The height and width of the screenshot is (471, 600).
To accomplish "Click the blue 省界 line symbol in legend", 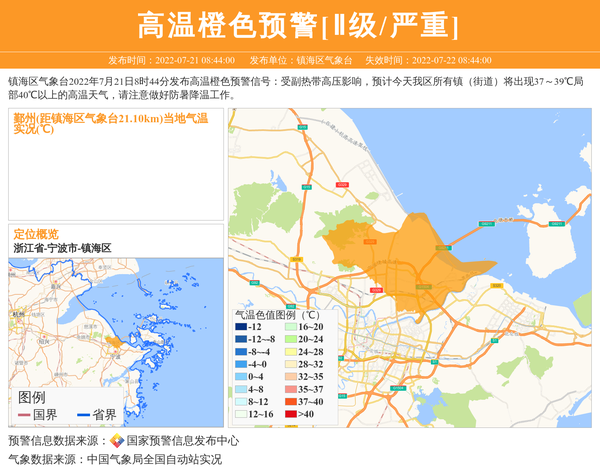I will [83, 415].
